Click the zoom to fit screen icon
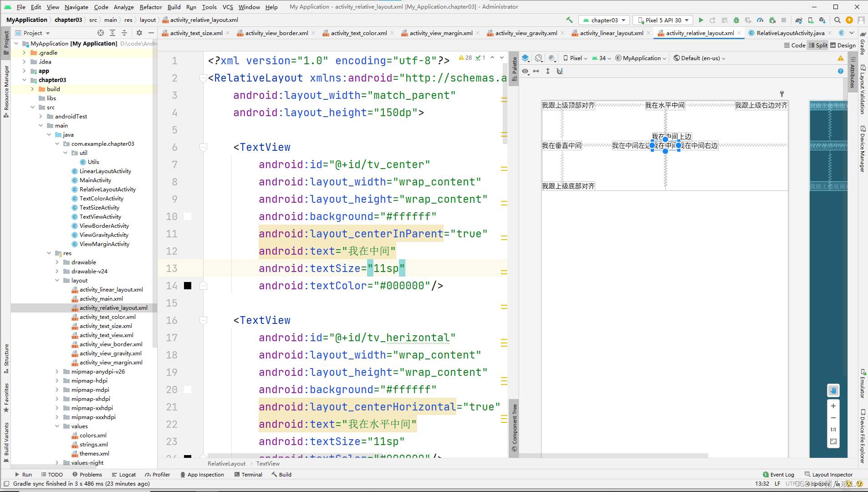The height and width of the screenshot is (492, 868). tap(833, 441)
